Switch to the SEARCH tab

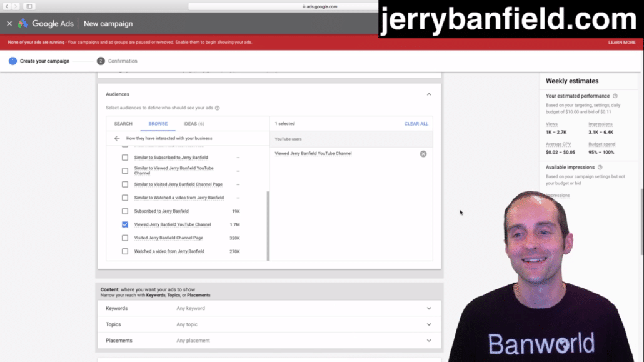pyautogui.click(x=123, y=124)
